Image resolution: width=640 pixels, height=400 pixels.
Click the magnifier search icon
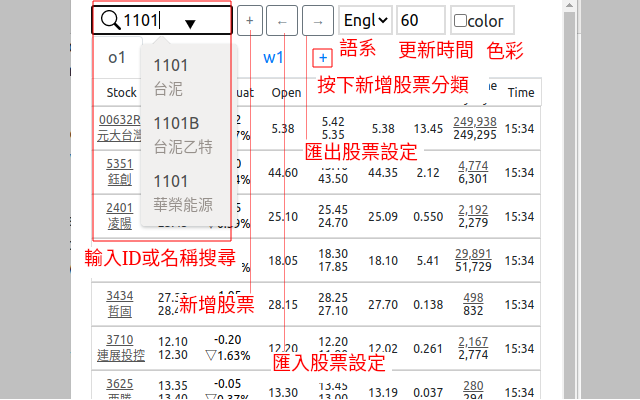(110, 20)
